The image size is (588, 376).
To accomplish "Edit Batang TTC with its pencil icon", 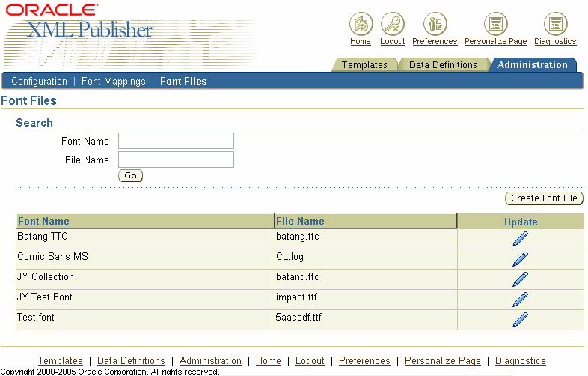I will (520, 239).
